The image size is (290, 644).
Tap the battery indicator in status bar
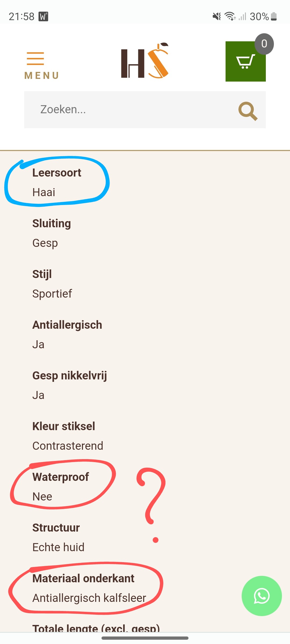point(274,16)
